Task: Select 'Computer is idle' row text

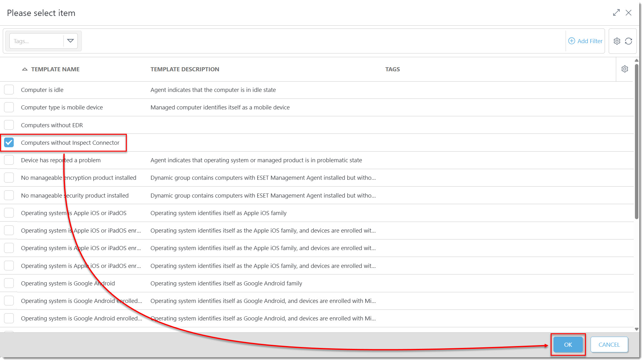Action: (42, 90)
